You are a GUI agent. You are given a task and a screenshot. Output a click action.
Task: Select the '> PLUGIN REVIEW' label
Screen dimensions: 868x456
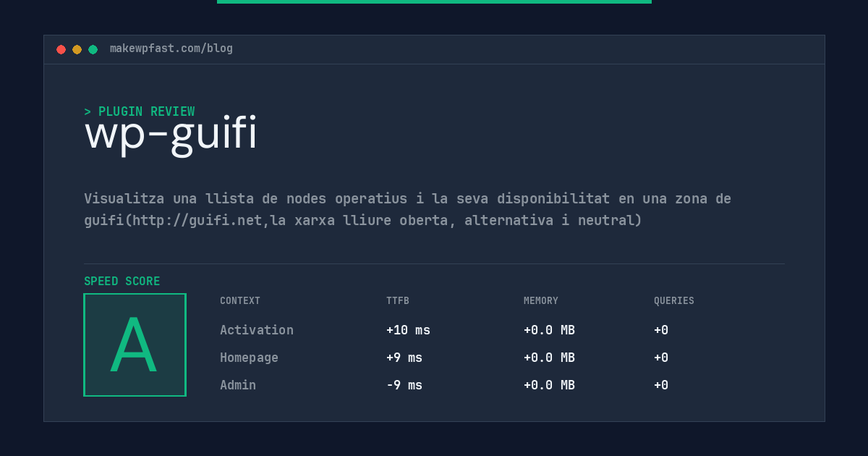pyautogui.click(x=140, y=111)
